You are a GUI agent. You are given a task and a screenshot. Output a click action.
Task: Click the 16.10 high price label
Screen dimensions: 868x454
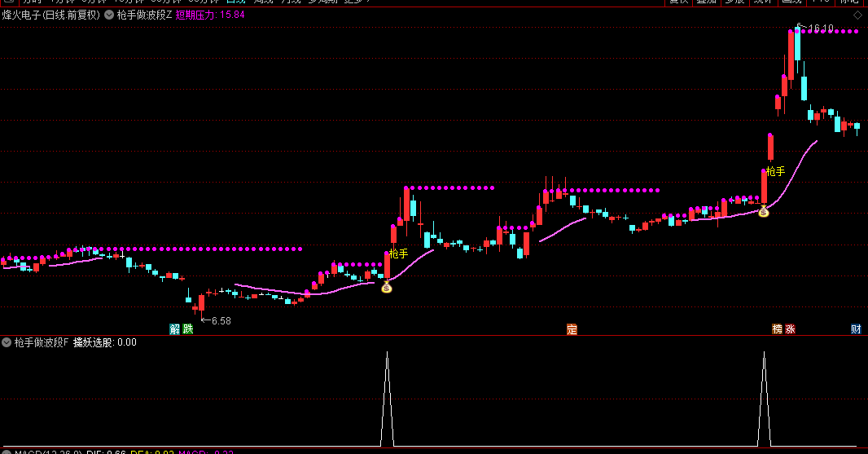(x=821, y=29)
